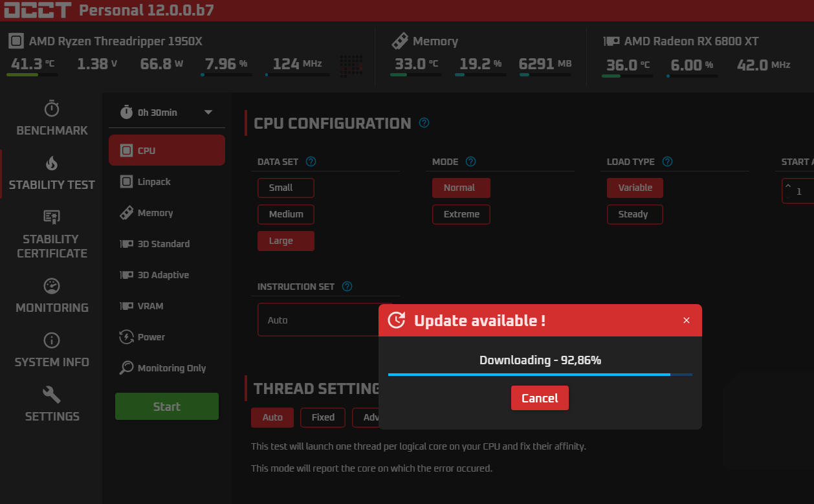This screenshot has width=814, height=504.
Task: Click the Memory header icon
Action: coord(399,41)
